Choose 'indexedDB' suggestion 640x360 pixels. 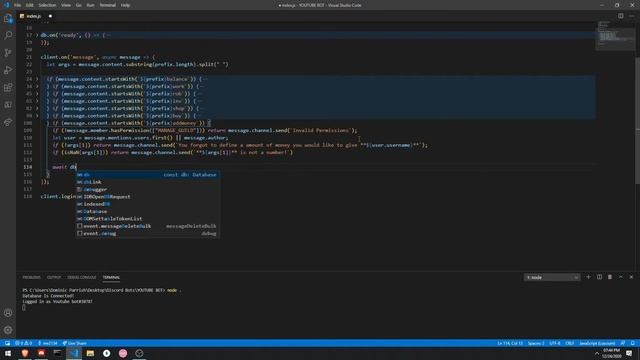[147, 204]
